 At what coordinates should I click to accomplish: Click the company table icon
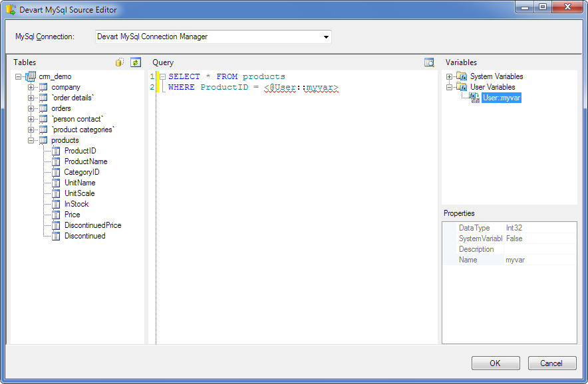pos(43,87)
